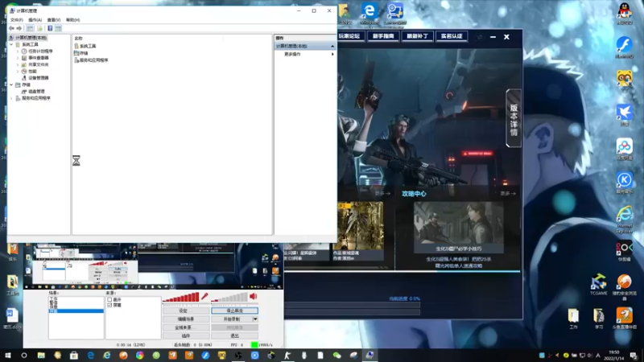Click the microphone icon in streaming app

coord(204,296)
